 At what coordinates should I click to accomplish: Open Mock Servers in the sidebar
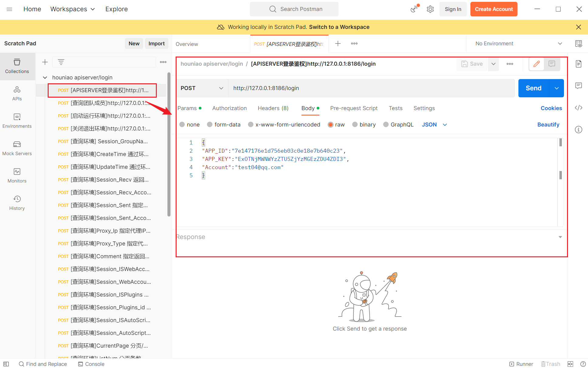click(17, 148)
